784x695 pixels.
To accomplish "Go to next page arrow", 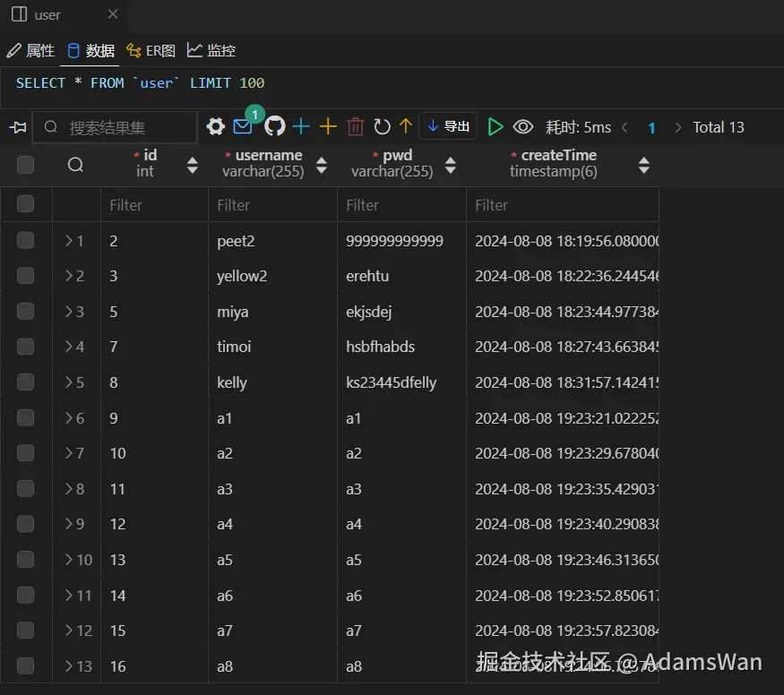I will [678, 127].
